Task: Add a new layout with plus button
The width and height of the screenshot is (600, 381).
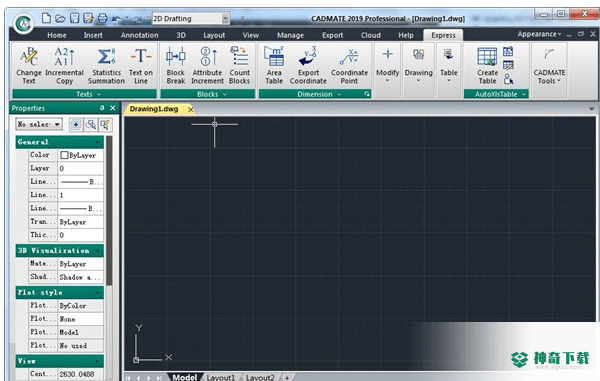Action: tap(287, 378)
